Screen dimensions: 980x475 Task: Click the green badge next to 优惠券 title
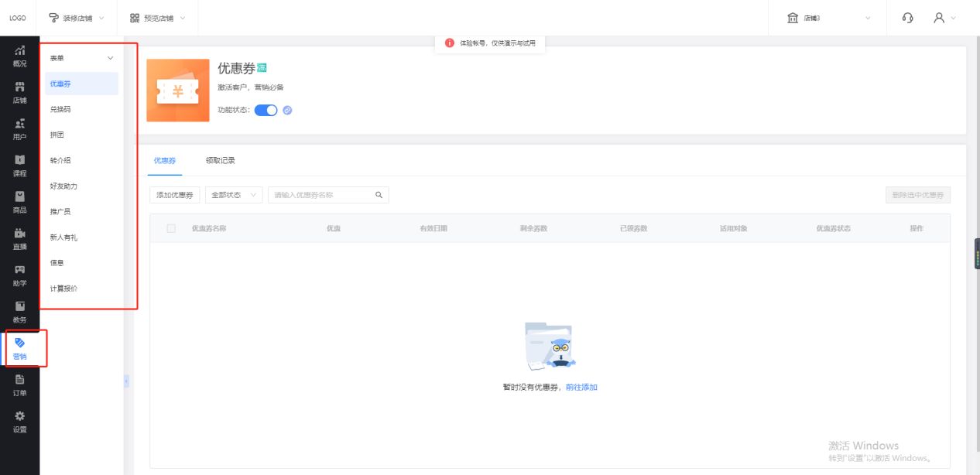(262, 68)
